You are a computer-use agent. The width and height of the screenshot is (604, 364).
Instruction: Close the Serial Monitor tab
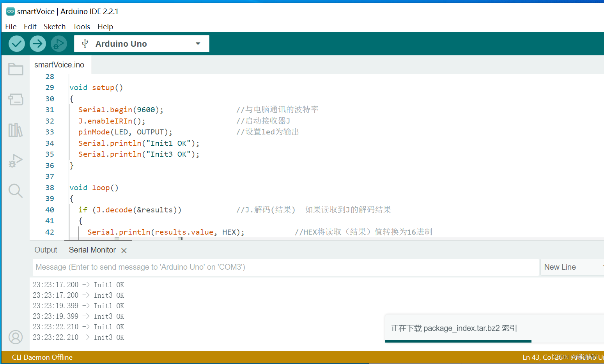point(124,250)
